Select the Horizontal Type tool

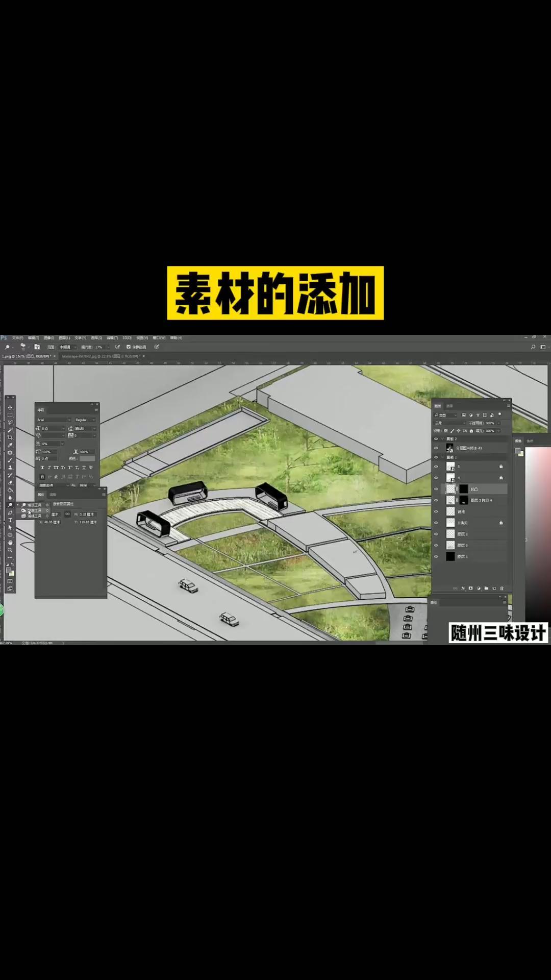tap(10, 520)
